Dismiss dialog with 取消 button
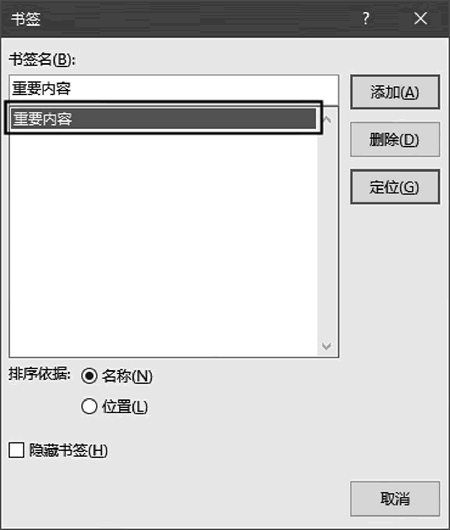Image resolution: width=450 pixels, height=530 pixels. click(x=395, y=499)
